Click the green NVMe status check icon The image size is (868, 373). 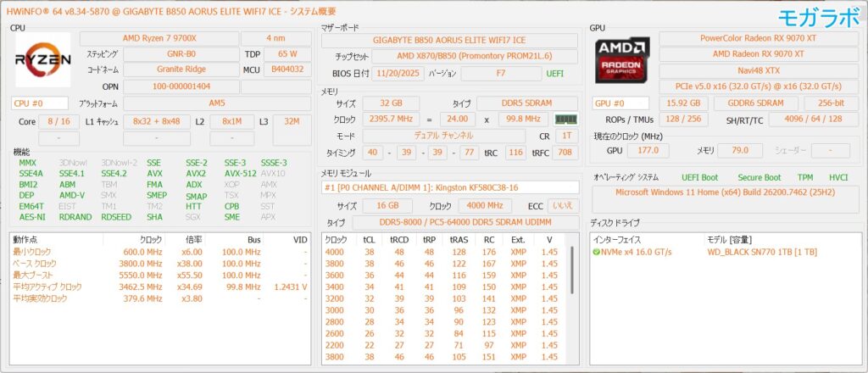(597, 252)
